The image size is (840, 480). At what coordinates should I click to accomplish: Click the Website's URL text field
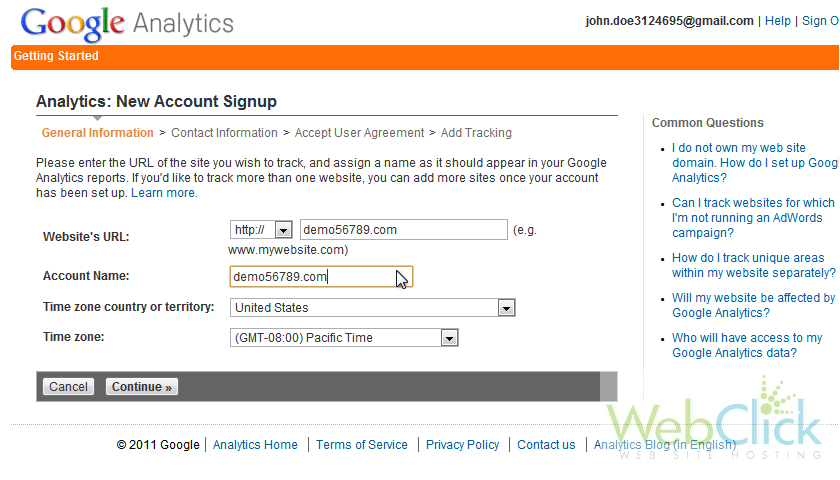[x=403, y=230]
